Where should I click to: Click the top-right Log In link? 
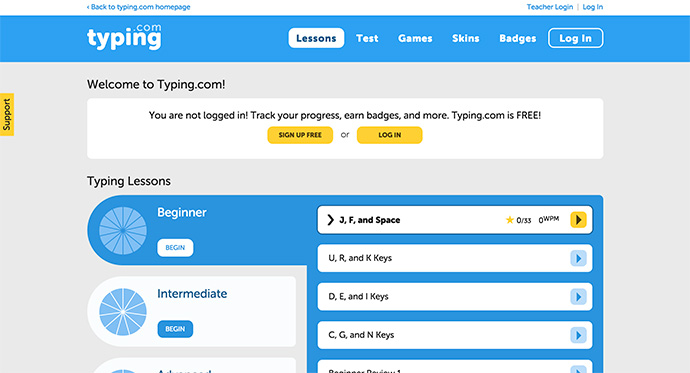pos(592,7)
